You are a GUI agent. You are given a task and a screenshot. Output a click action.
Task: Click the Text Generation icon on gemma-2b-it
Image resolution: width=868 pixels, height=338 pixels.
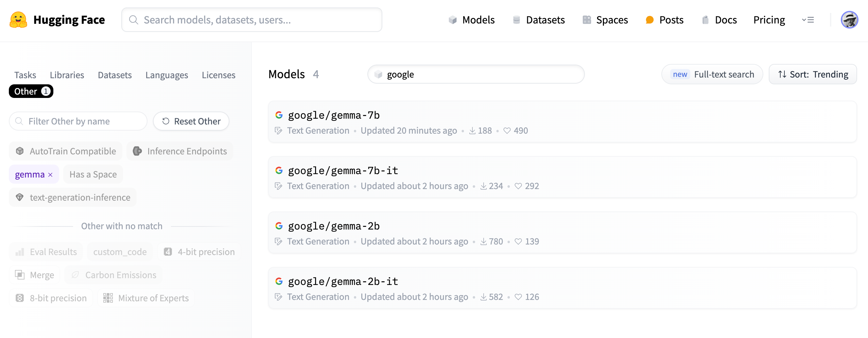click(x=278, y=297)
